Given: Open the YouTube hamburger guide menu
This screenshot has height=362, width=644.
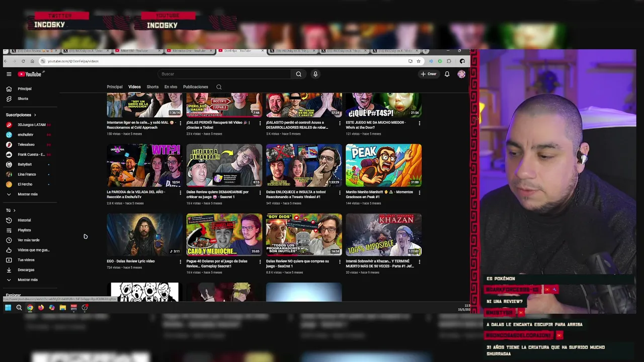Looking at the screenshot, I should [9, 74].
